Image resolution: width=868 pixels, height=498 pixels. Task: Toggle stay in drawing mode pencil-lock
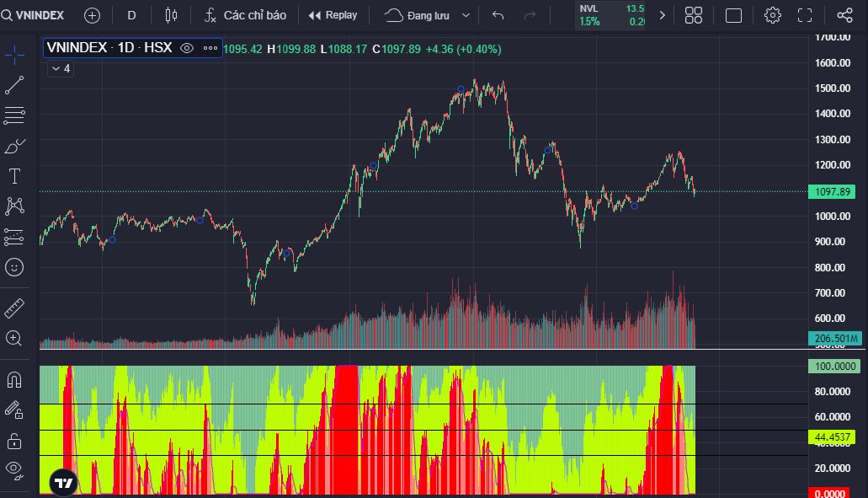[14, 410]
